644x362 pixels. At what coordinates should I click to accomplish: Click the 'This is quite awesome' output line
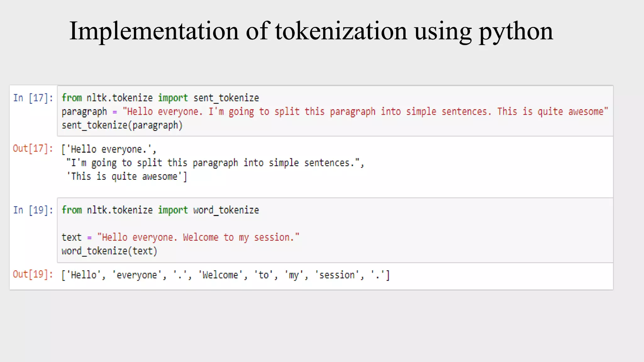(x=126, y=177)
